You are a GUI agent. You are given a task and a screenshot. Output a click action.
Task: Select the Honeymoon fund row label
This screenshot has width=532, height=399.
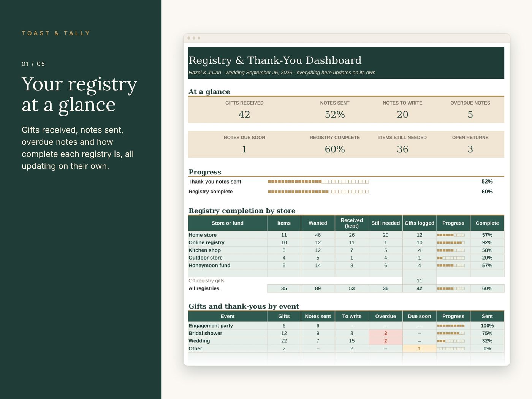(209, 266)
